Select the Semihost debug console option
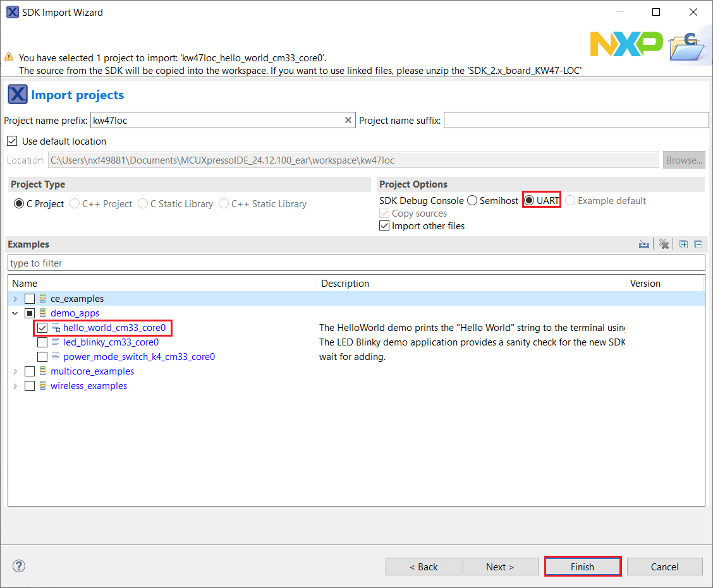The image size is (713, 588). (x=472, y=201)
